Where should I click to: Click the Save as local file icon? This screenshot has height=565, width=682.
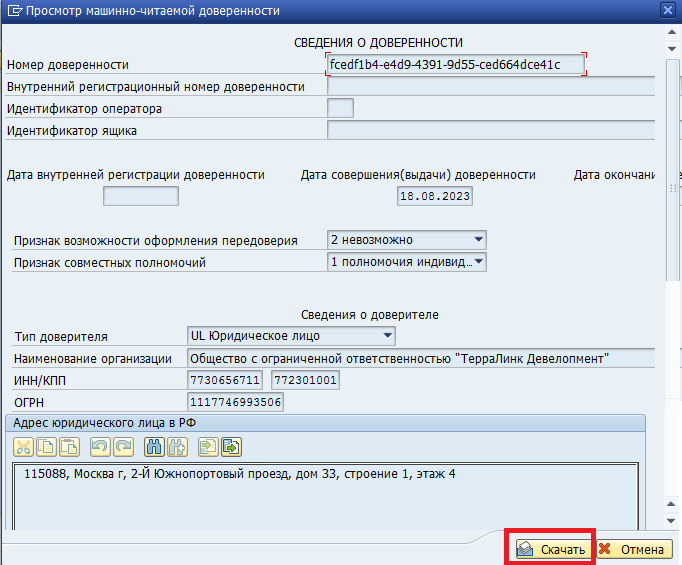[232, 446]
